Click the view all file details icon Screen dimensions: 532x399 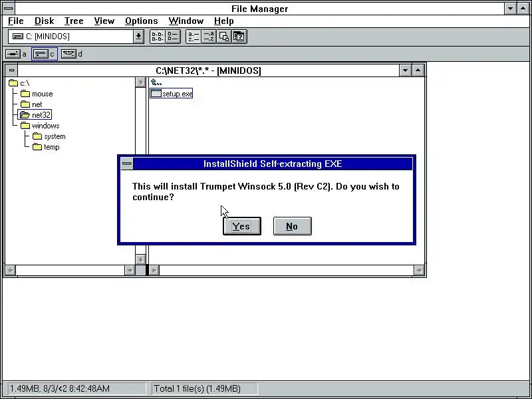(x=173, y=37)
